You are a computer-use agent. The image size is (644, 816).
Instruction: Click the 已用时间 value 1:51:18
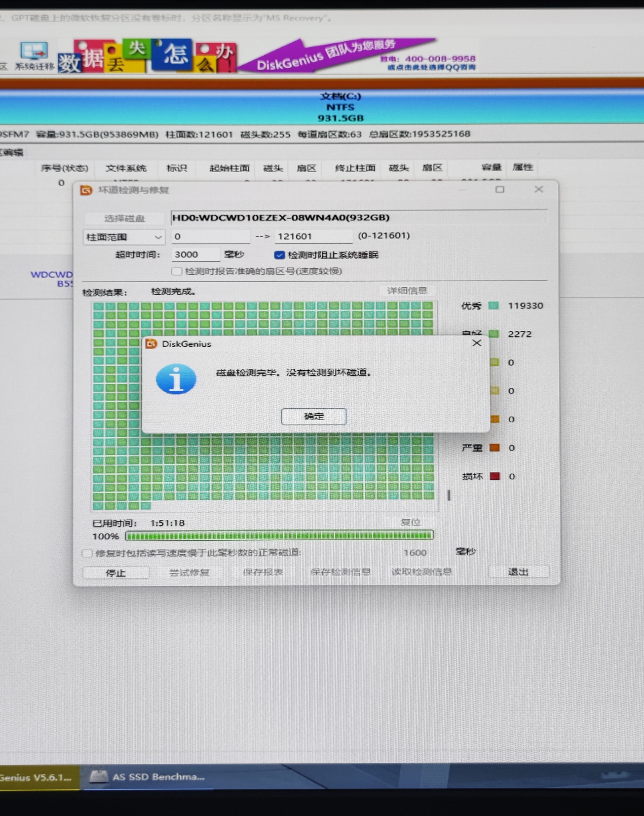point(167,523)
